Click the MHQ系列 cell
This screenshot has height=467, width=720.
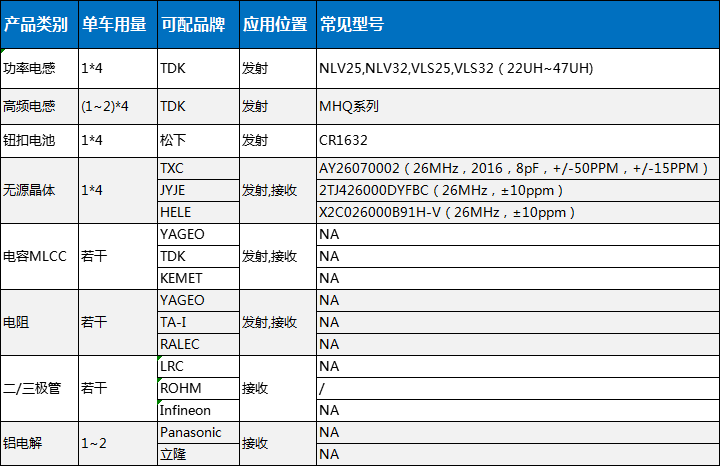[518, 107]
